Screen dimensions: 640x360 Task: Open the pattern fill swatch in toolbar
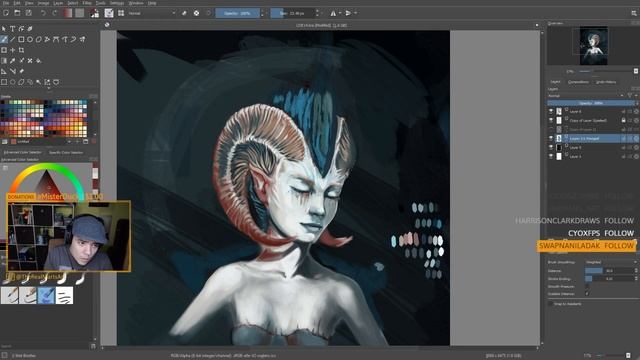point(80,13)
